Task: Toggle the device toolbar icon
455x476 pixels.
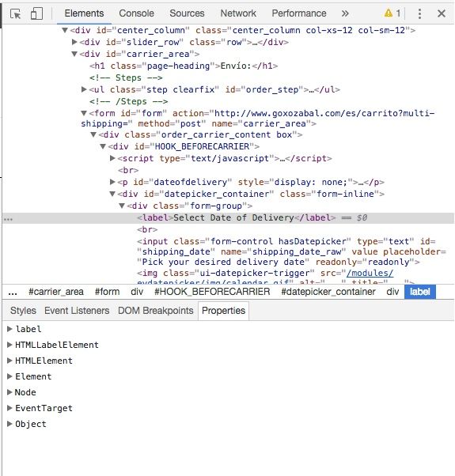Action: (x=36, y=13)
